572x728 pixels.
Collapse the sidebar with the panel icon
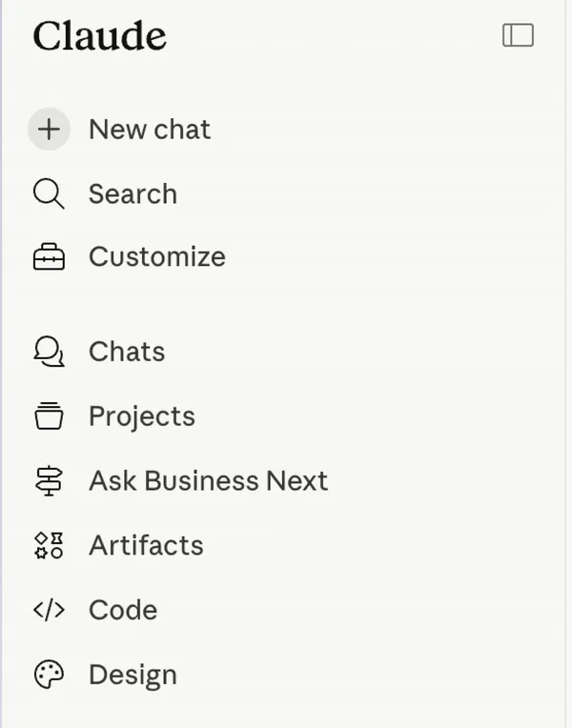pyautogui.click(x=518, y=35)
